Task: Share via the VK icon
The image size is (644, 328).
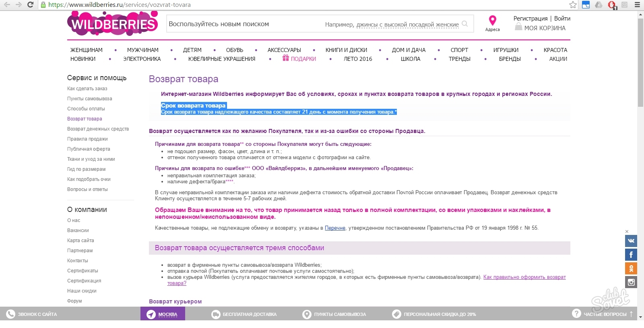Action: pyautogui.click(x=631, y=241)
